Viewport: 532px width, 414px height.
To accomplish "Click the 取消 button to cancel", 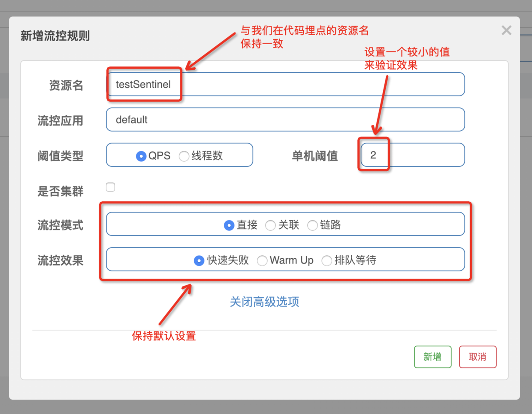I will click(478, 357).
